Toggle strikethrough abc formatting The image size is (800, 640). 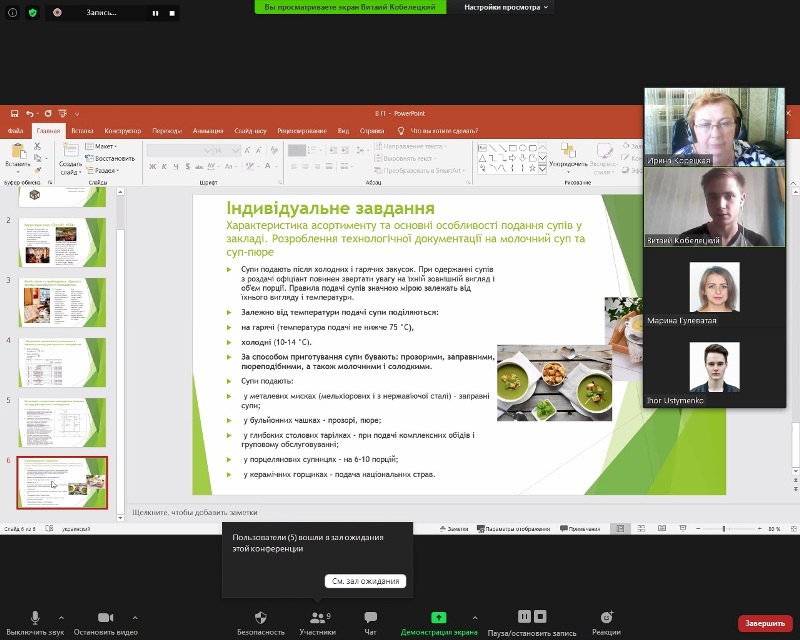coord(199,166)
